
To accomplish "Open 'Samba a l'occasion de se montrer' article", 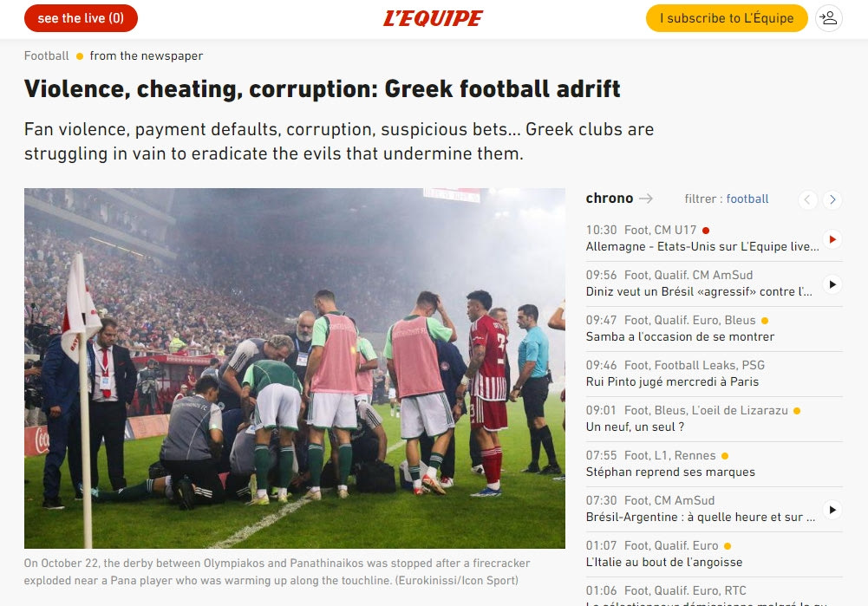I will (680, 336).
